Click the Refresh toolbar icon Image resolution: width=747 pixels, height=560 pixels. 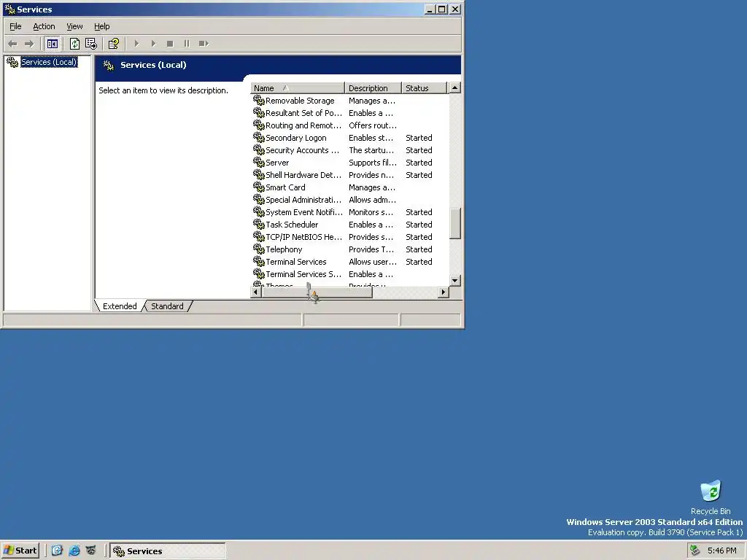(75, 44)
